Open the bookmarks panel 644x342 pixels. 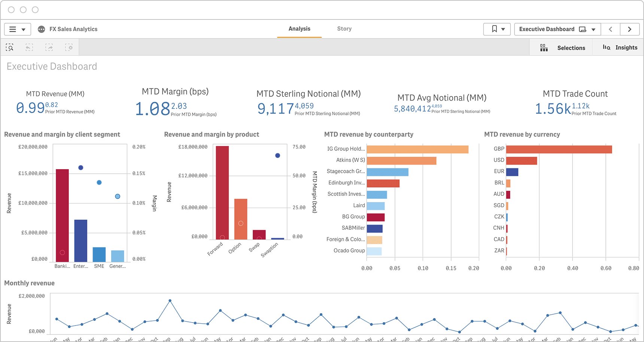coord(494,29)
